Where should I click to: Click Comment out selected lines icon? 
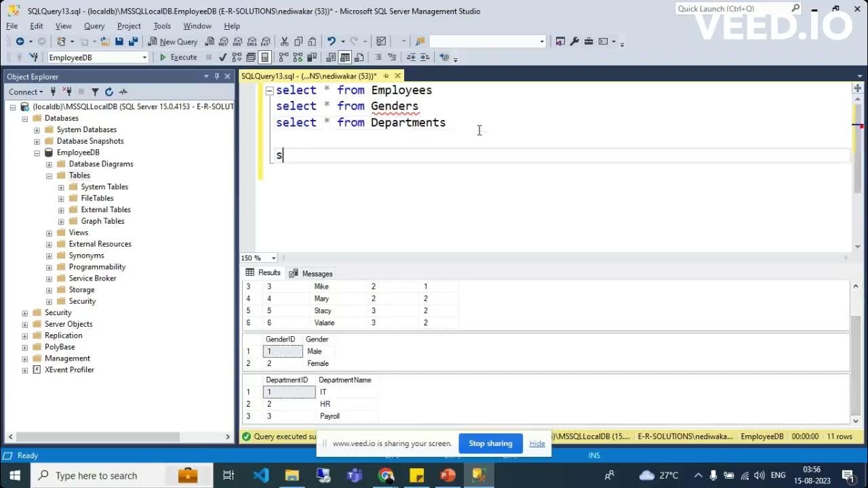(378, 58)
